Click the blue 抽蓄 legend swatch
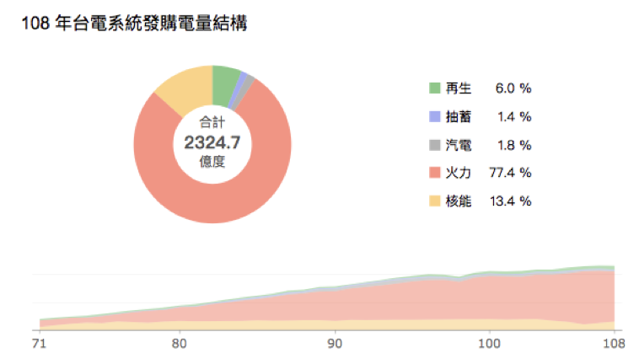The image size is (639, 364). point(435,116)
